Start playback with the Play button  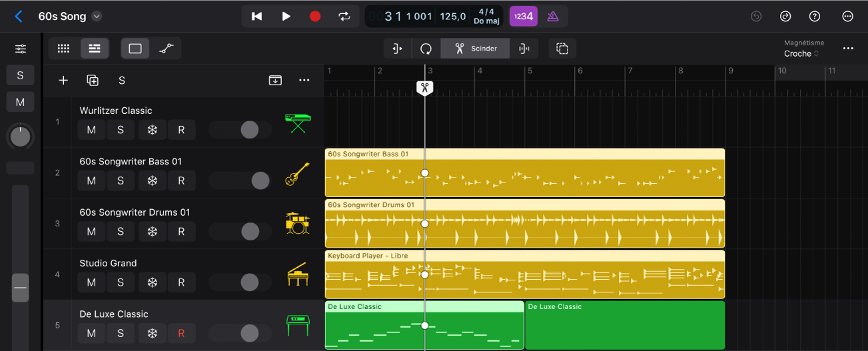click(x=286, y=16)
